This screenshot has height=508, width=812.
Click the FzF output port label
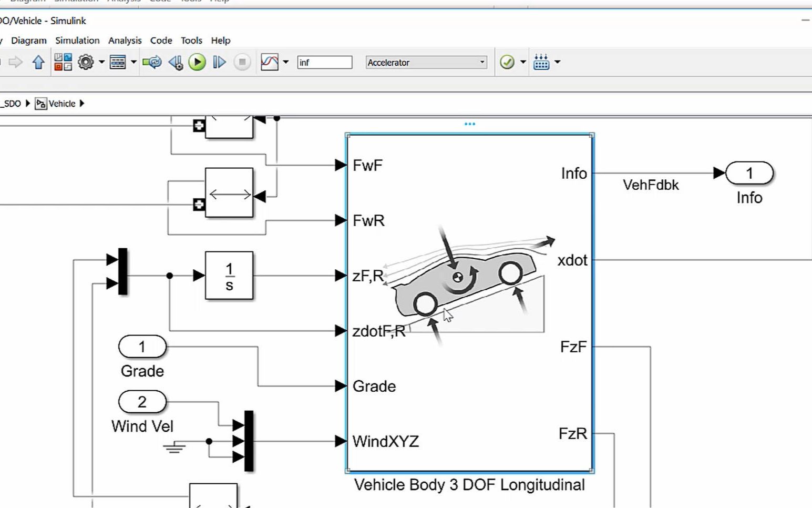573,347
